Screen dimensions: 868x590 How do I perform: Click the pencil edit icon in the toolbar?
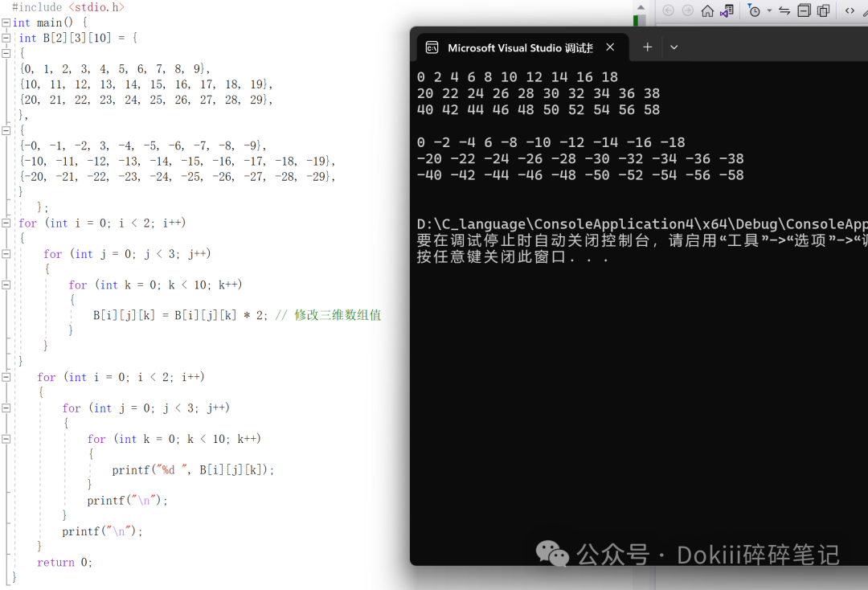[x=866, y=13]
